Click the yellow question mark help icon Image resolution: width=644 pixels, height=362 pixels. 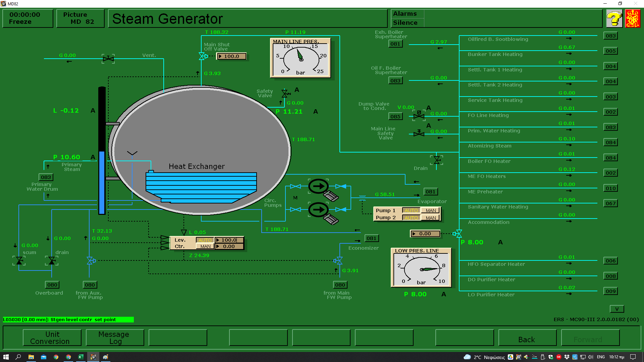[x=614, y=18]
